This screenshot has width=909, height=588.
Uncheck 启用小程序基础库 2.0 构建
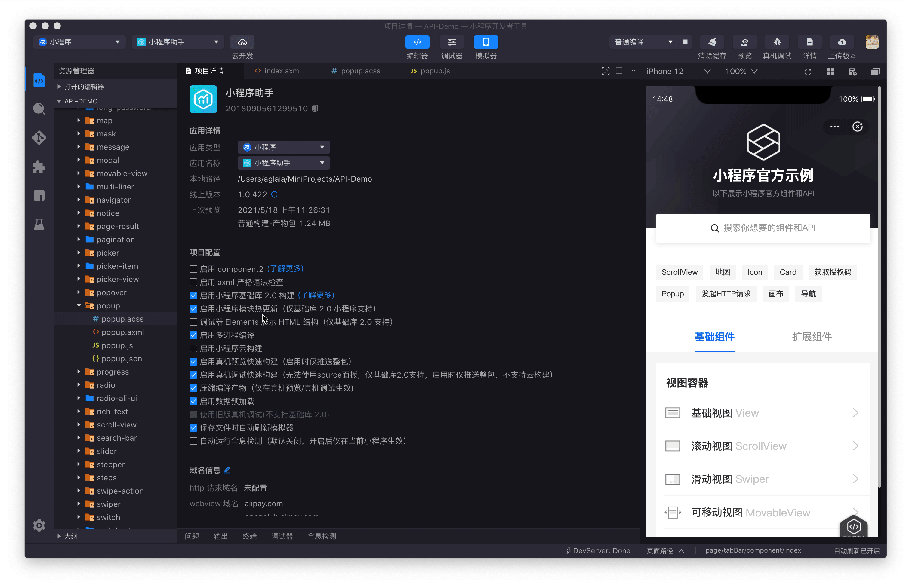(x=193, y=295)
